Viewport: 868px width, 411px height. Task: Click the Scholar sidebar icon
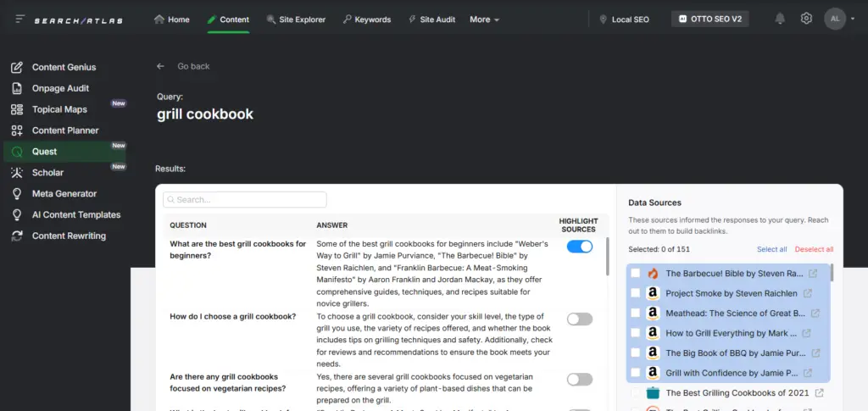point(17,173)
